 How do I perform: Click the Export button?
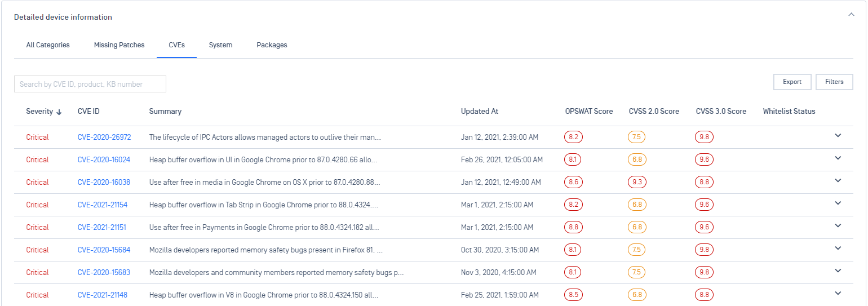tap(792, 82)
